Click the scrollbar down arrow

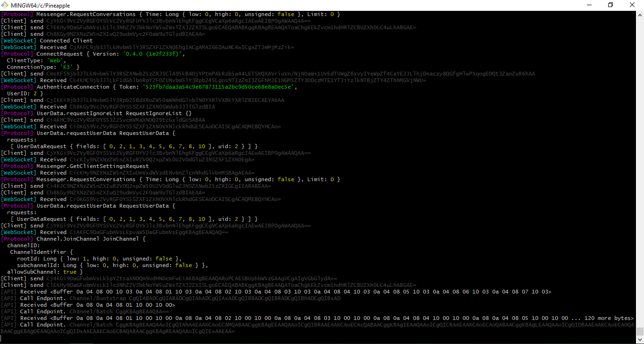point(640,340)
